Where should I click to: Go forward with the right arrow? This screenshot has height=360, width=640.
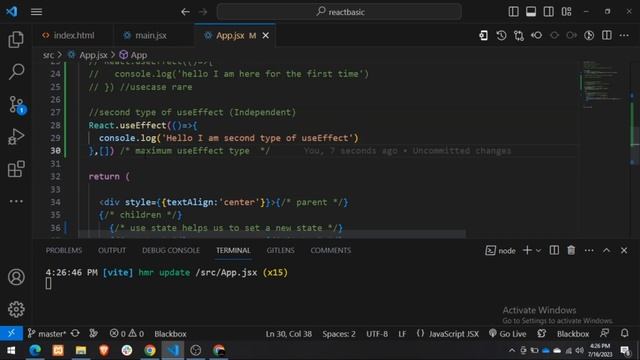(x=203, y=12)
